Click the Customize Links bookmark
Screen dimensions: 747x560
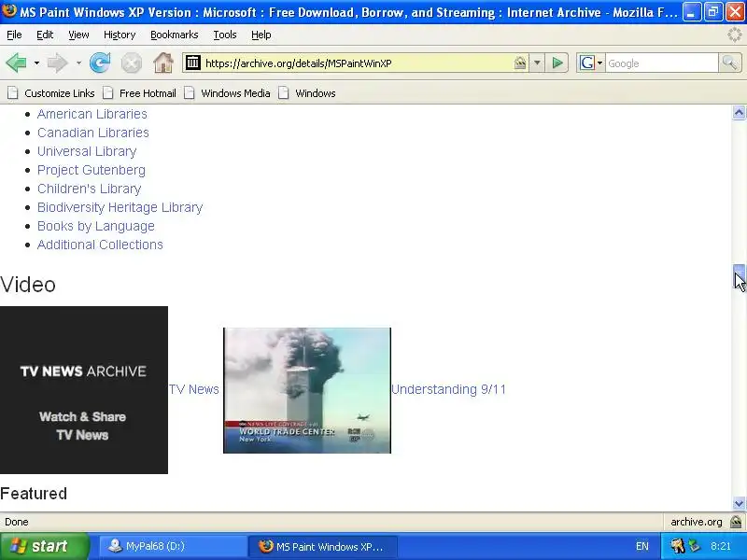point(60,93)
